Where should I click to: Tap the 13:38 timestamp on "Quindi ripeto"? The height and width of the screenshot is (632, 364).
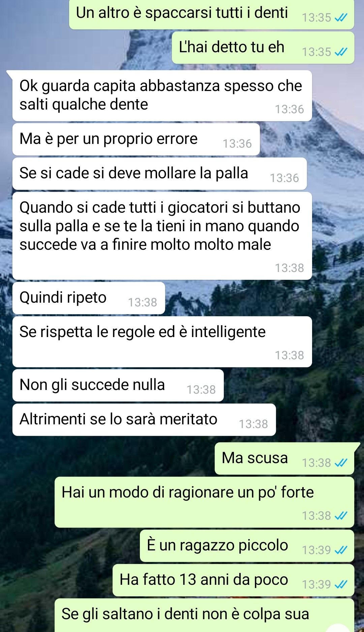coord(143,302)
